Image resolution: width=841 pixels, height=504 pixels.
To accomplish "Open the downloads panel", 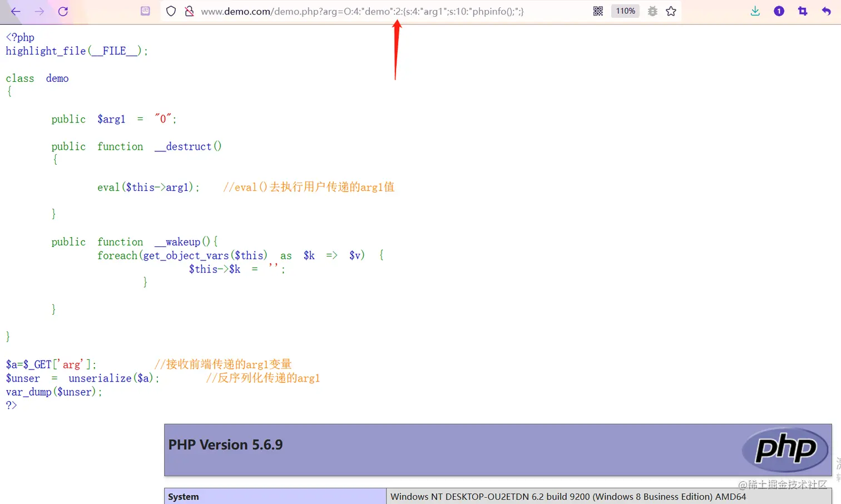I will click(755, 11).
